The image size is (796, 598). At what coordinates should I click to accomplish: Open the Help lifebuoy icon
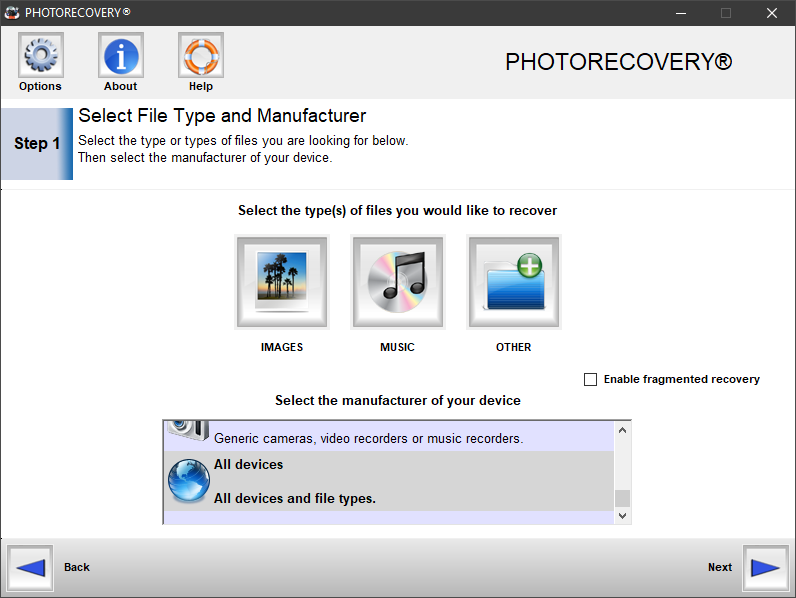click(201, 55)
